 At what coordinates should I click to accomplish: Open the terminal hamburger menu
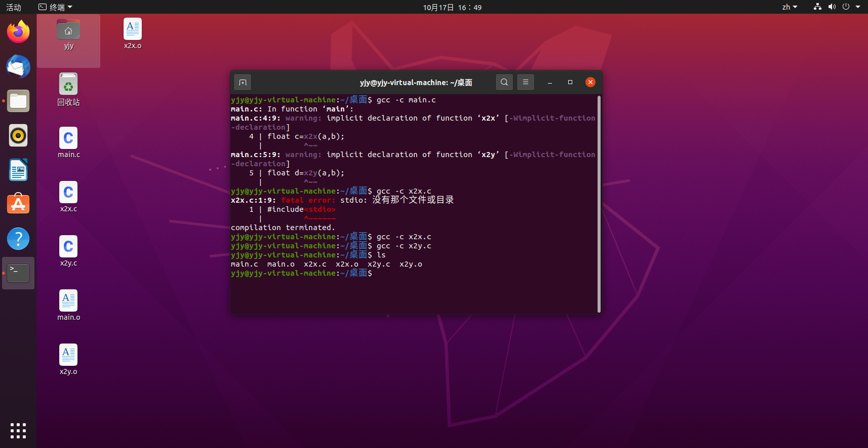[526, 82]
